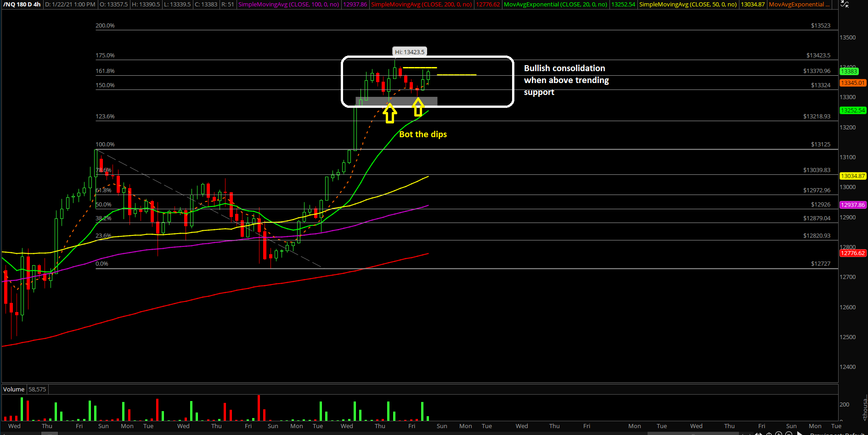The image size is (868, 435).
Task: Click the $12820.93 Fibonacci price label
Action: coord(817,236)
